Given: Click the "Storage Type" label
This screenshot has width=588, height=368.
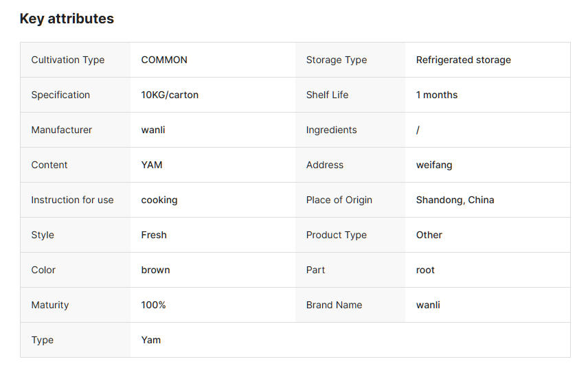Looking at the screenshot, I should (x=336, y=60).
